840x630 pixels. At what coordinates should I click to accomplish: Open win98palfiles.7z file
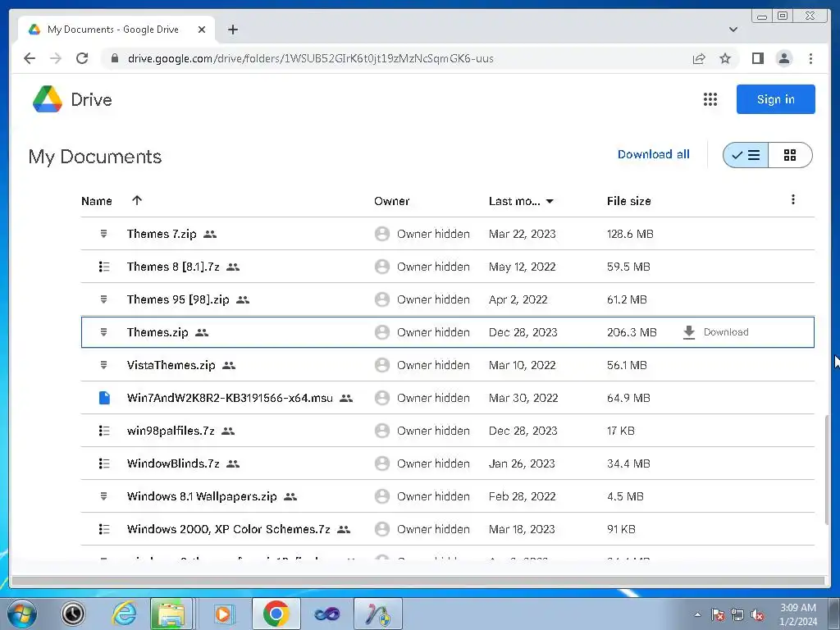click(x=171, y=431)
